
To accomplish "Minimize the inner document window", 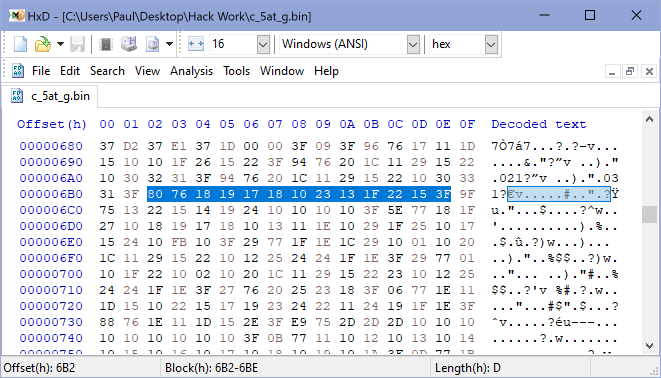I will tap(612, 72).
